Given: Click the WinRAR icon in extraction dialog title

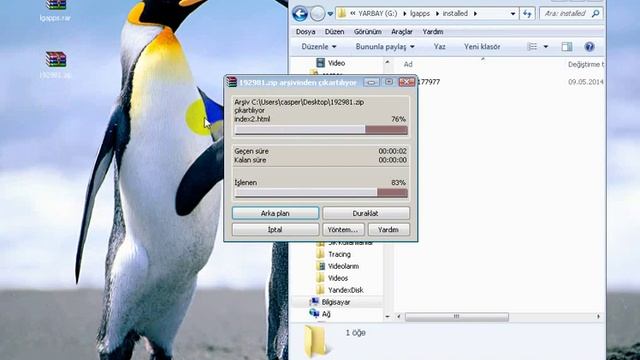Looking at the screenshot, I should pyautogui.click(x=231, y=82).
